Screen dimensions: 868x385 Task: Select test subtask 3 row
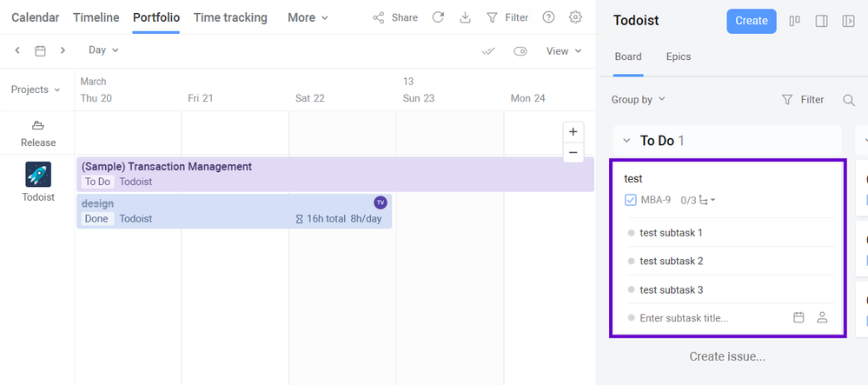[730, 289]
